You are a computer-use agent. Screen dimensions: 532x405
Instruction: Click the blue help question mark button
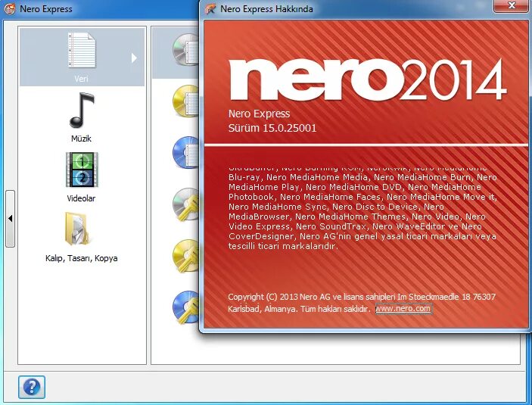[x=32, y=387]
